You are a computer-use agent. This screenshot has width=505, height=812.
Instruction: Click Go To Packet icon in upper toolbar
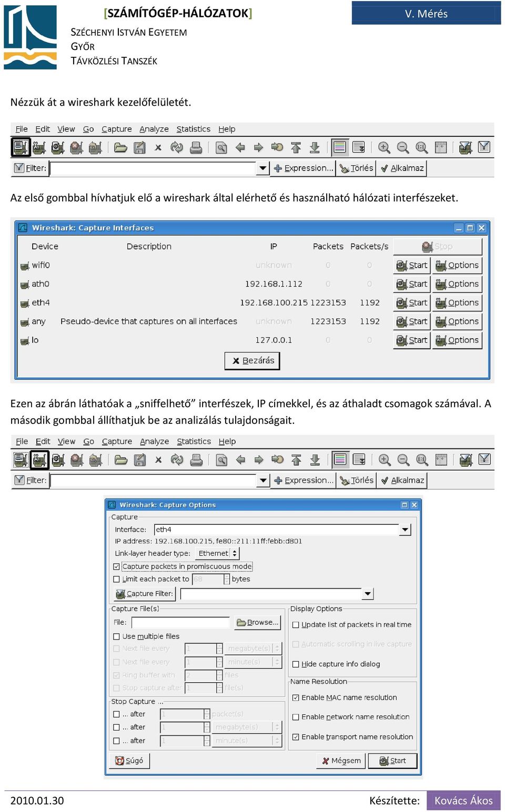point(277,147)
